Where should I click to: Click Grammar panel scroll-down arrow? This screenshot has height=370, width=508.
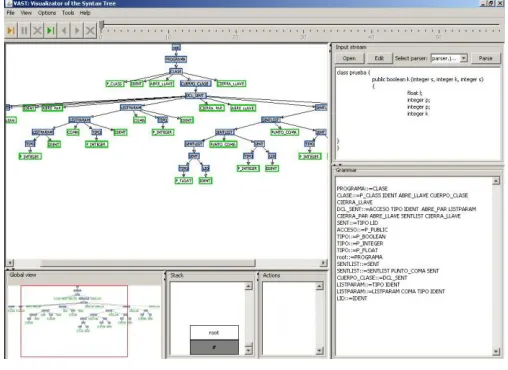click(x=496, y=351)
